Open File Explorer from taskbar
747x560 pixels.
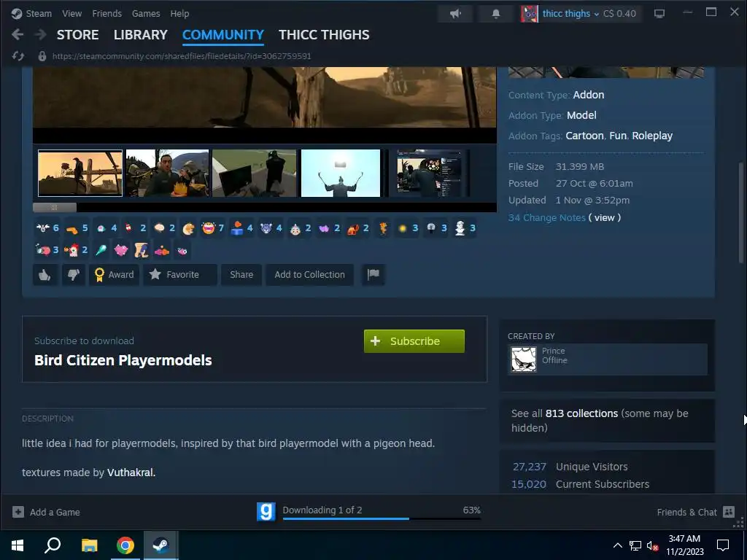point(89,545)
